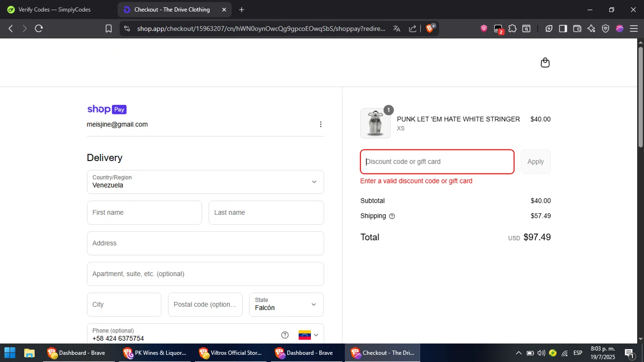Open the extensions puzzle icon

(512, 28)
